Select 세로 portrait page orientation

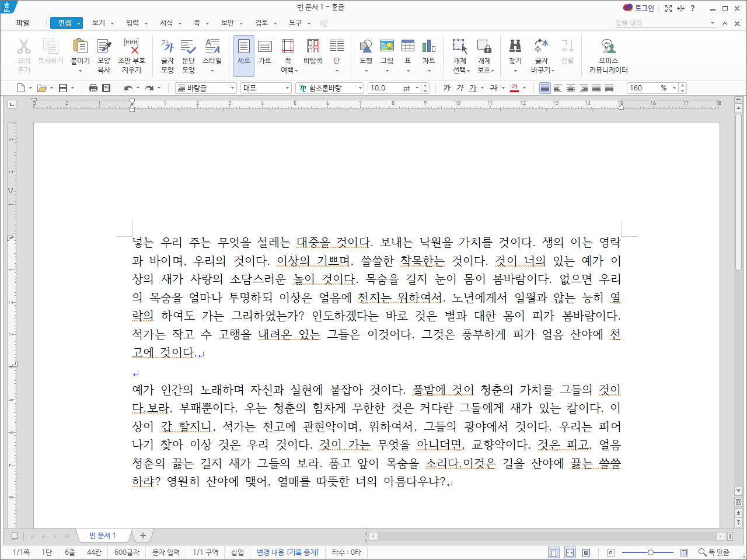(244, 55)
